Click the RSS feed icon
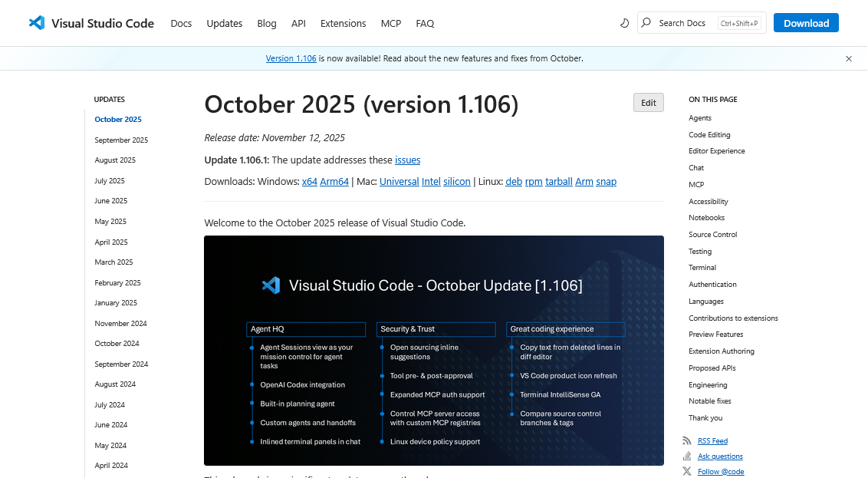Viewport: 868px width, 478px height. click(x=686, y=441)
